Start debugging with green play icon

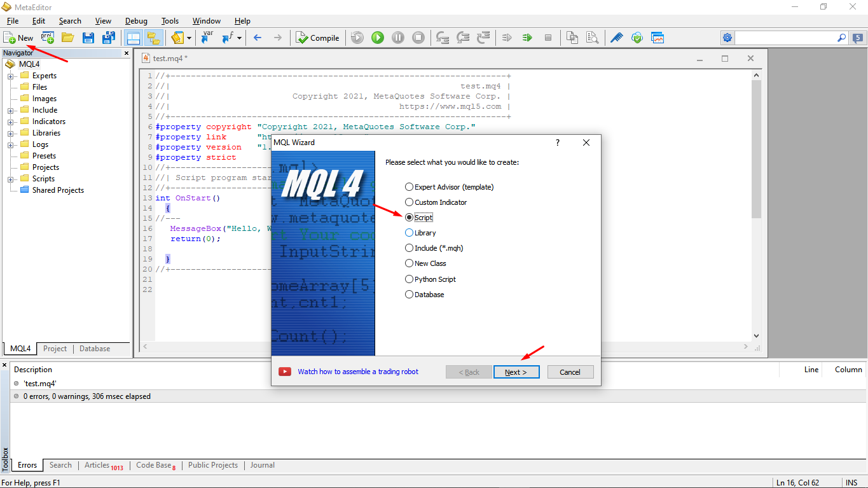(378, 38)
